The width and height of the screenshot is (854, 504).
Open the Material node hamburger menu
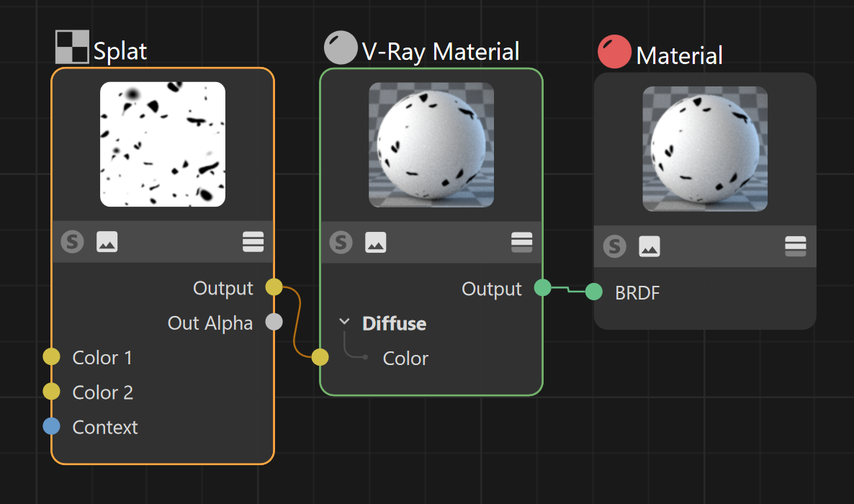796,246
